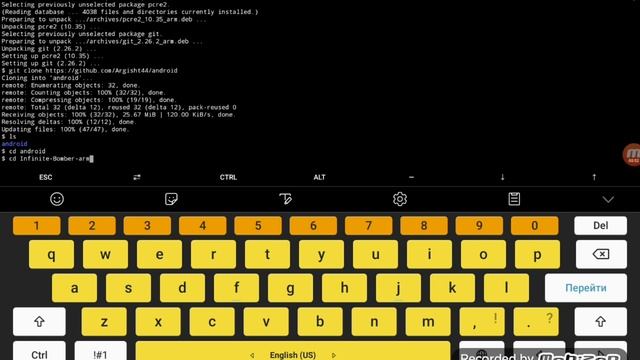Viewport: 640px width, 360px height.
Task: Tap number key 3
Action: tap(147, 226)
